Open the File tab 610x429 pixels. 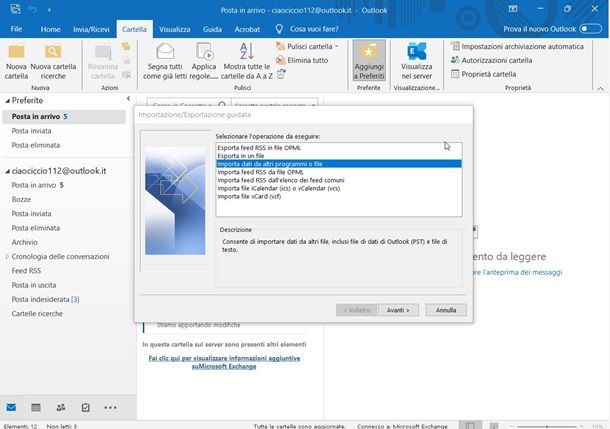[16, 29]
